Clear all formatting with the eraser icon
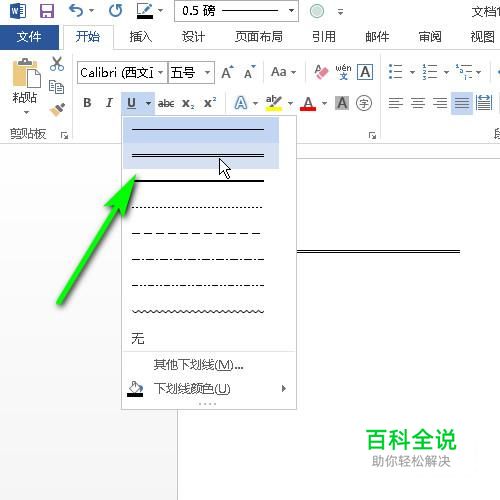 coord(321,72)
